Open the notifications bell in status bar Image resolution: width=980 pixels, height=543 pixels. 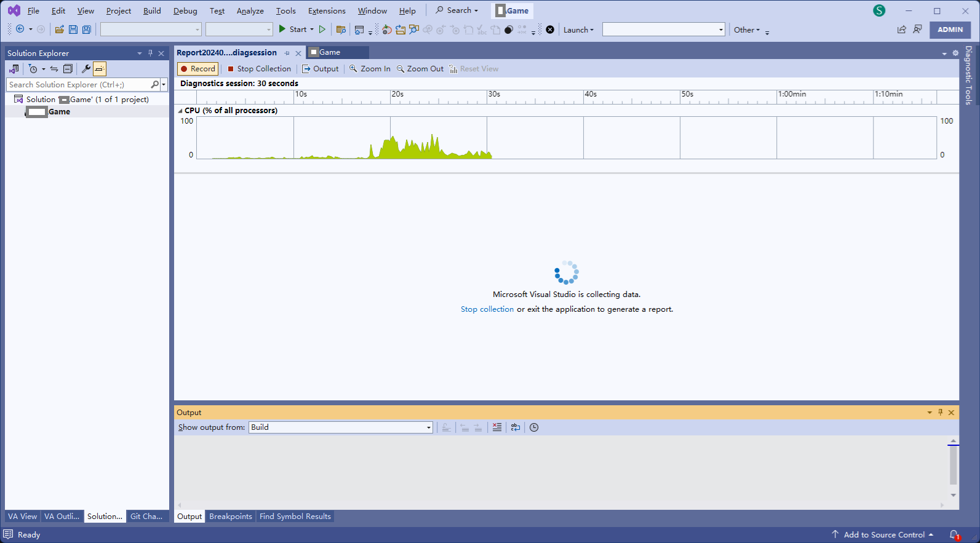[954, 534]
